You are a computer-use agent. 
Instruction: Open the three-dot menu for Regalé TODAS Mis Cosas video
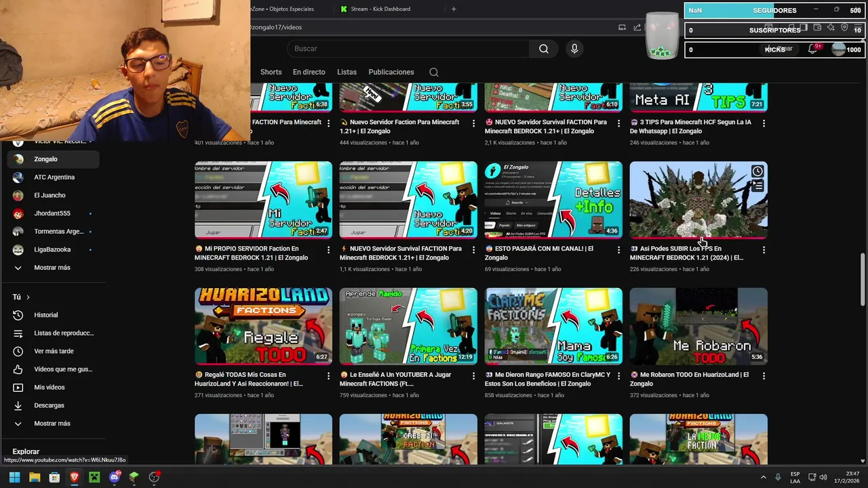click(x=328, y=375)
